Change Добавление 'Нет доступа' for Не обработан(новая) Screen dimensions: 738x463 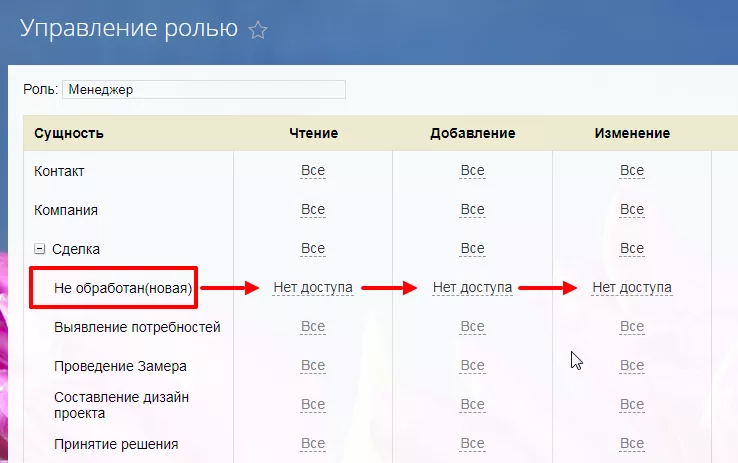(473, 287)
